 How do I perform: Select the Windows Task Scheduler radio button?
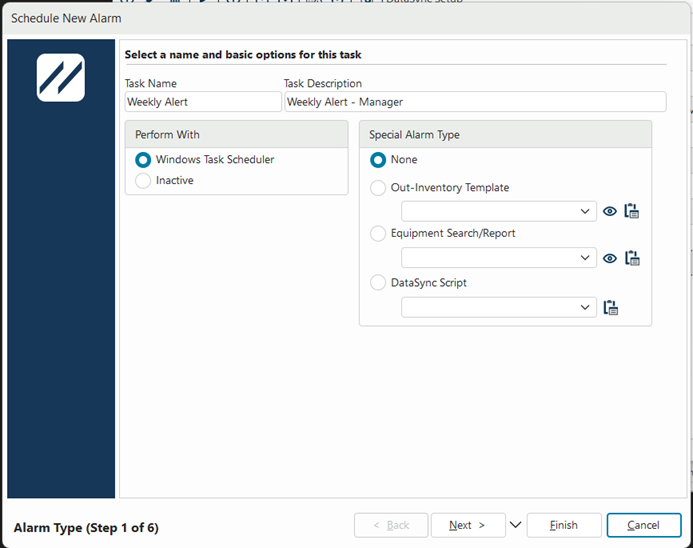143,160
